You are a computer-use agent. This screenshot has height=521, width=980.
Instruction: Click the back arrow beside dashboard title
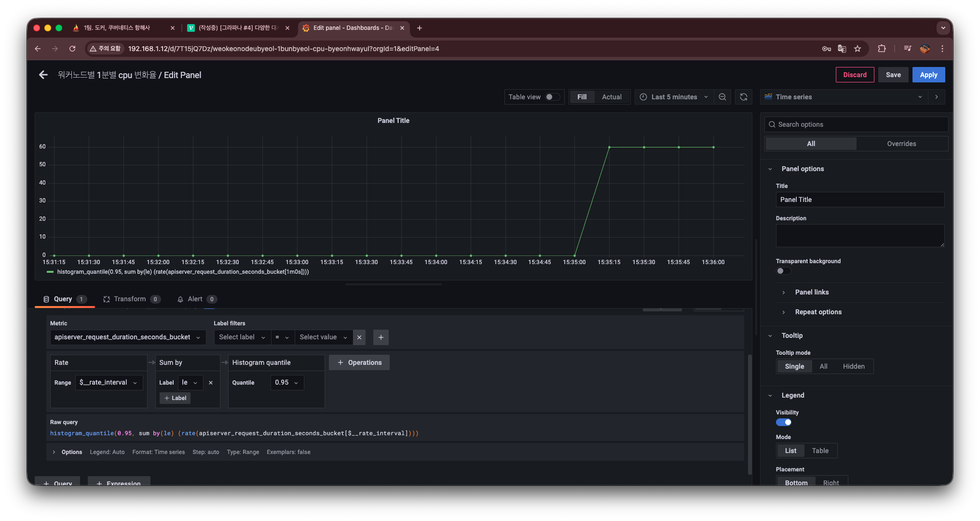(43, 75)
